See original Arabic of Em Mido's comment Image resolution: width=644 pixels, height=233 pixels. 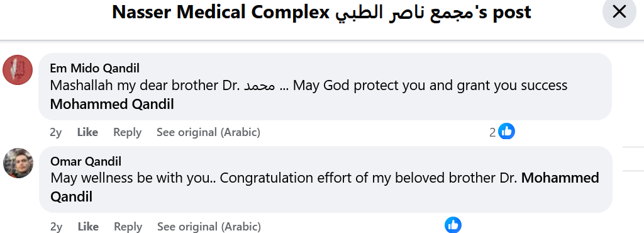click(208, 132)
